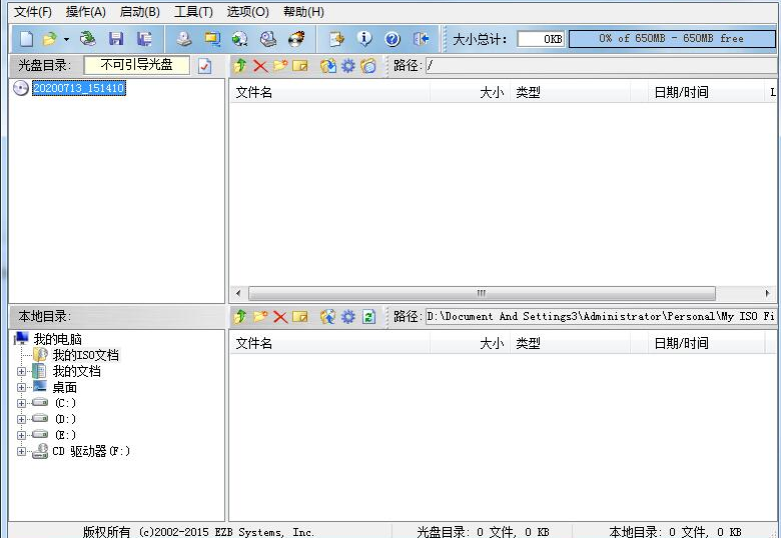Click the local path field D:\Document And Settings3

[601, 316]
